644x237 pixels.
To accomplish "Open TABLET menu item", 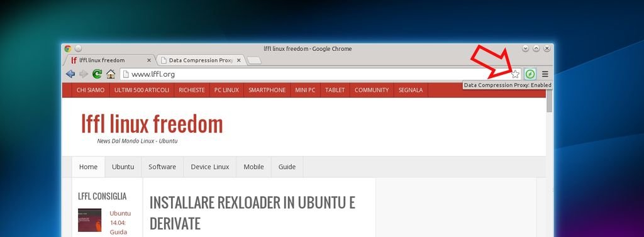I will pyautogui.click(x=335, y=90).
